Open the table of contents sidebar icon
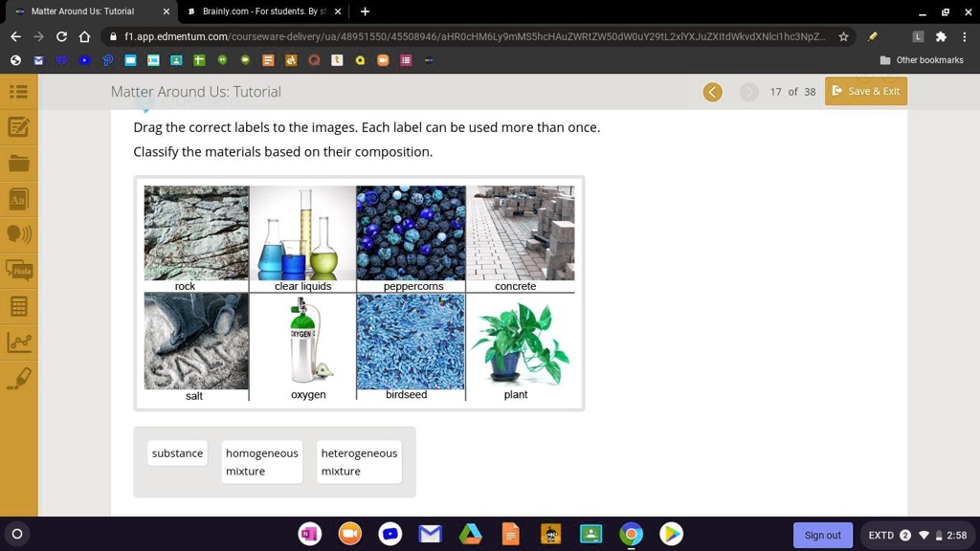Viewport: 980px width, 551px height. (x=19, y=92)
